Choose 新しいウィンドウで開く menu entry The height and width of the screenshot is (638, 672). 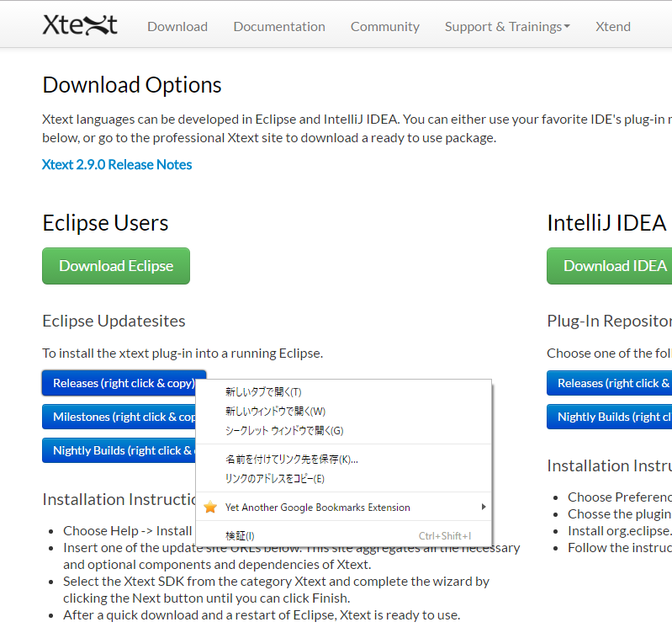(x=275, y=411)
